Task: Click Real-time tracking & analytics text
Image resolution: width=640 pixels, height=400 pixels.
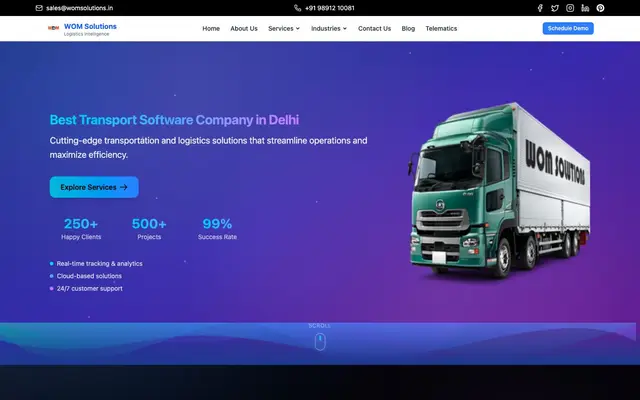Action: point(100,264)
